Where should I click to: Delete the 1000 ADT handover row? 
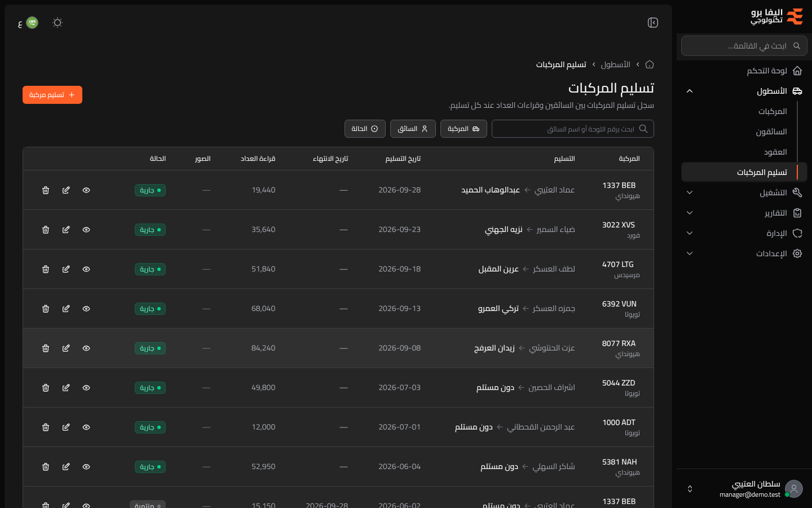pos(46,427)
